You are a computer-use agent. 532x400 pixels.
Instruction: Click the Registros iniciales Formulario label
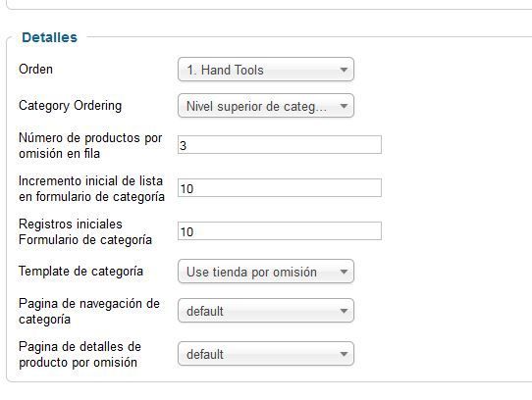85,232
